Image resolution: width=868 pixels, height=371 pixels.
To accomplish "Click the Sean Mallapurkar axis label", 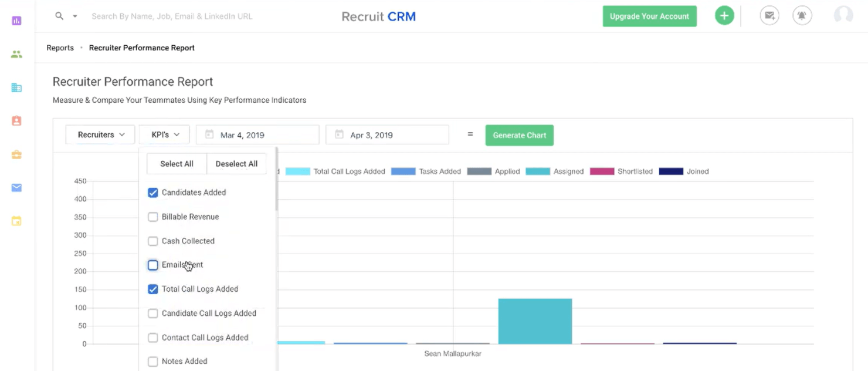I will tap(453, 354).
